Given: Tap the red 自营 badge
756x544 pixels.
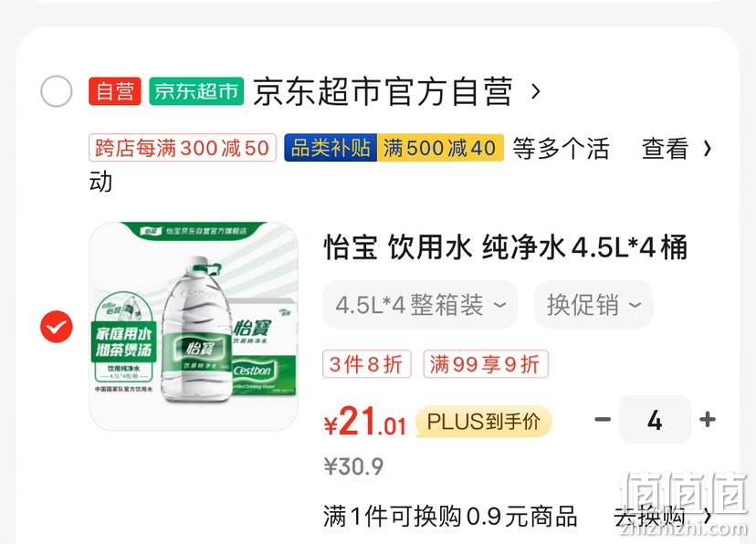Looking at the screenshot, I should coord(115,91).
